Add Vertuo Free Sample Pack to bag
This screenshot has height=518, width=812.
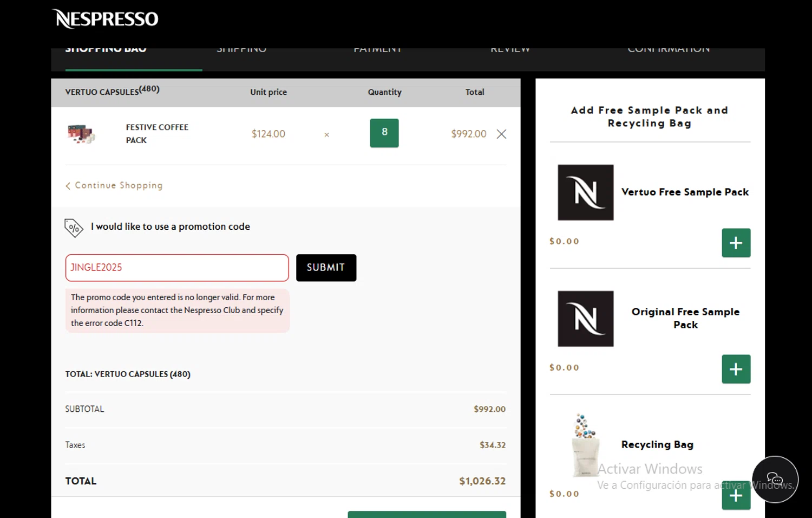(x=736, y=243)
